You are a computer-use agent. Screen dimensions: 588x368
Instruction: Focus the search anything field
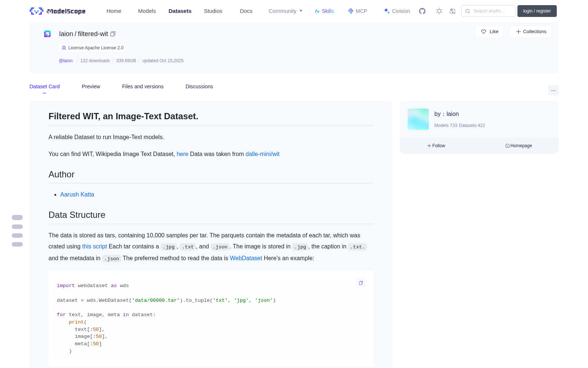coord(488,11)
